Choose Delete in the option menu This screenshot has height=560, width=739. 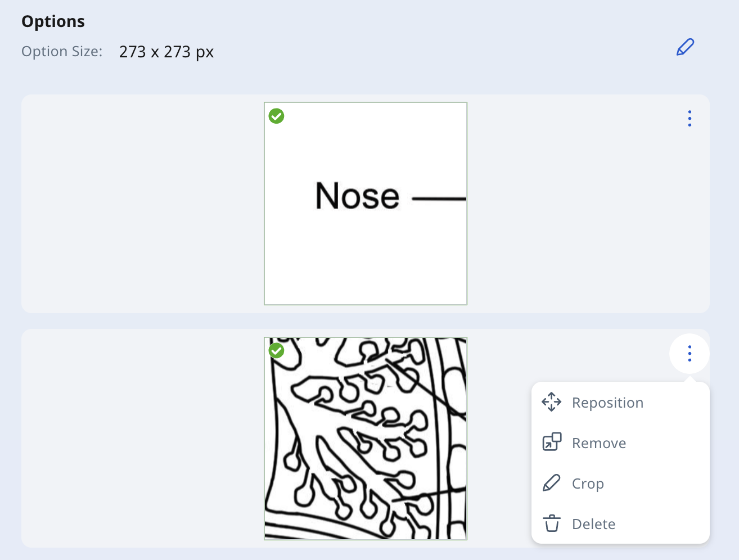620,524
